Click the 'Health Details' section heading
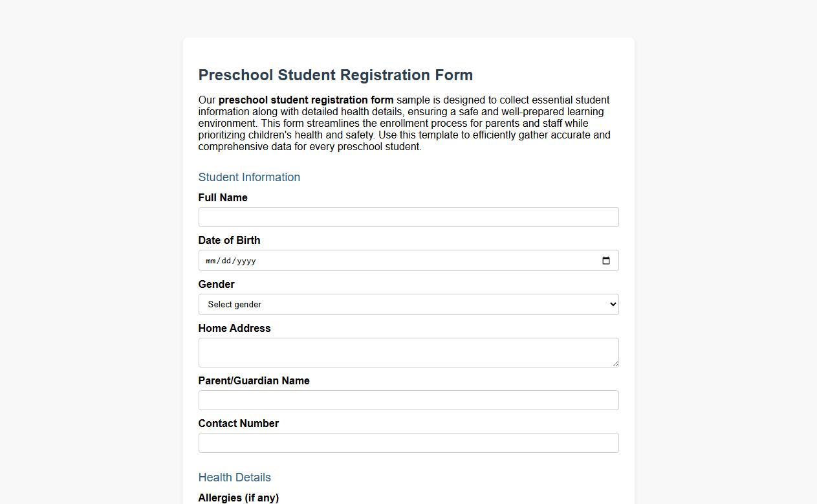 point(234,477)
